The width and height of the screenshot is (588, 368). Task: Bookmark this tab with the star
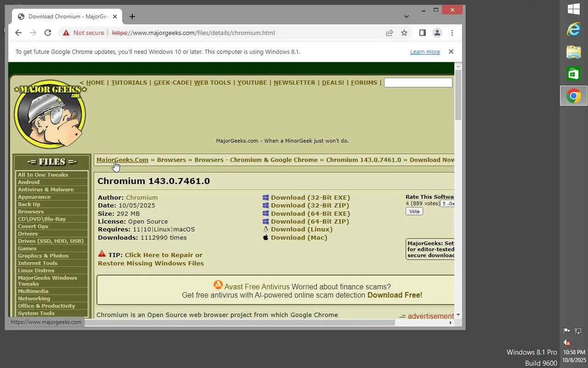click(404, 33)
